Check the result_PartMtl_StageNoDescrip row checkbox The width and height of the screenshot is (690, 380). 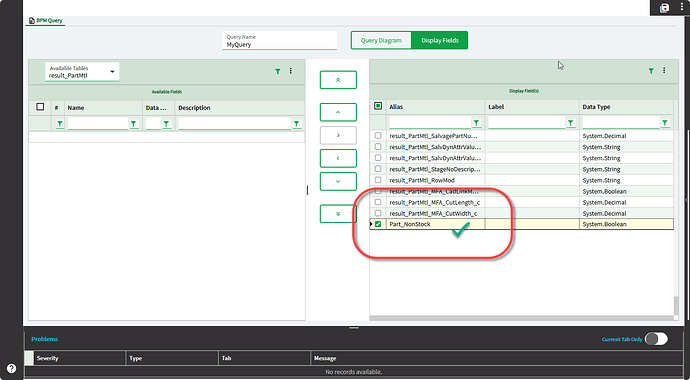[378, 169]
